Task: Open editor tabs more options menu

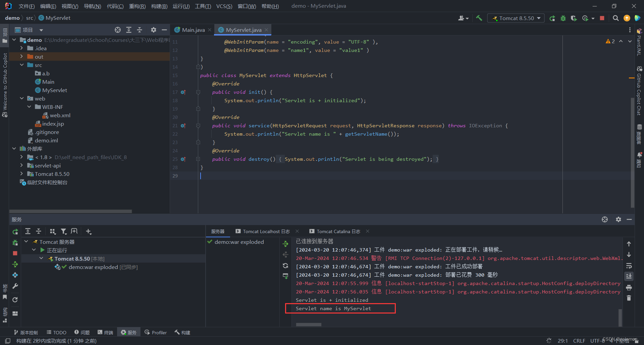Action: coord(630,30)
